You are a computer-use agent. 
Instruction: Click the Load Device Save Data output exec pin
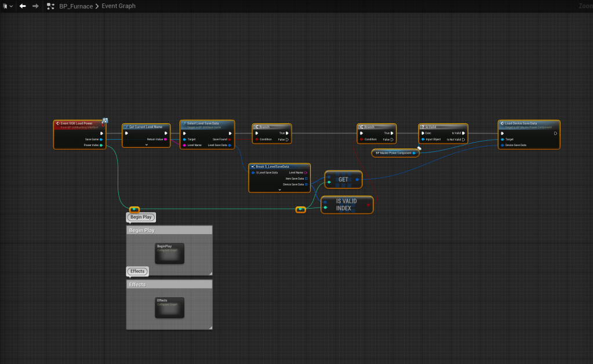pos(555,133)
